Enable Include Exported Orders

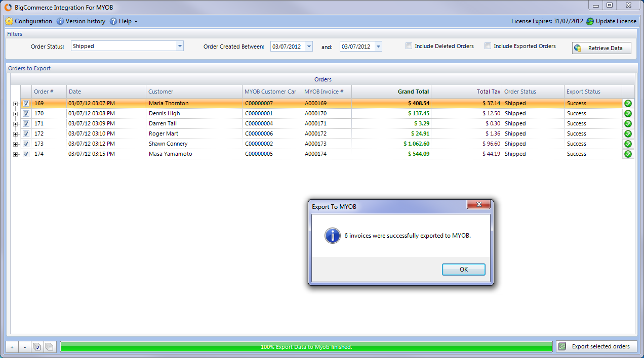coord(488,46)
